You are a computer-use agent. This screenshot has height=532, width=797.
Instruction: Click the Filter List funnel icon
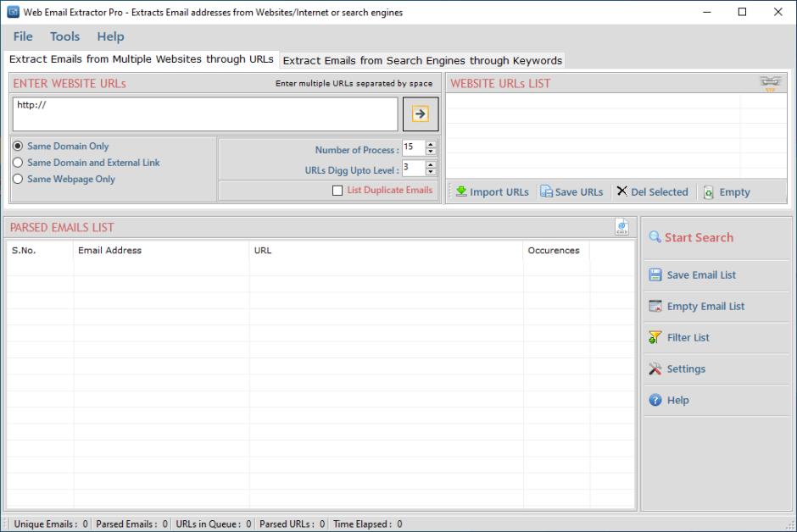click(655, 337)
